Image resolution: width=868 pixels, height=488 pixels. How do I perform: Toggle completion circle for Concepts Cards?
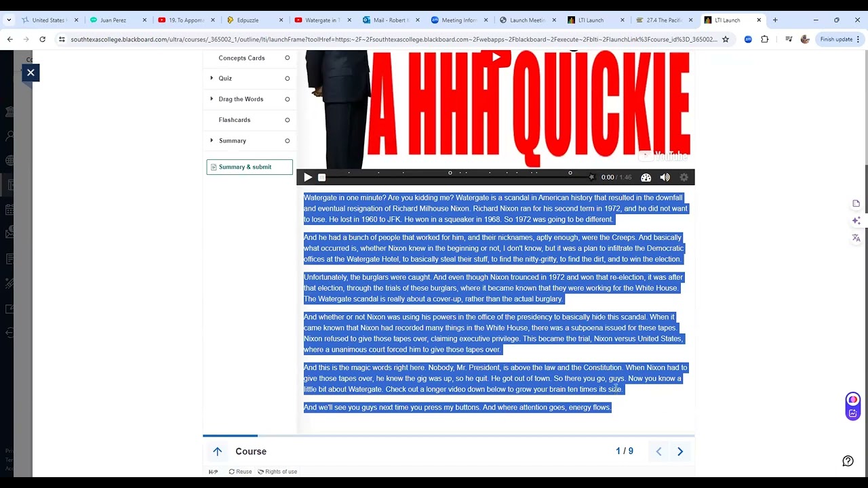pyautogui.click(x=287, y=58)
